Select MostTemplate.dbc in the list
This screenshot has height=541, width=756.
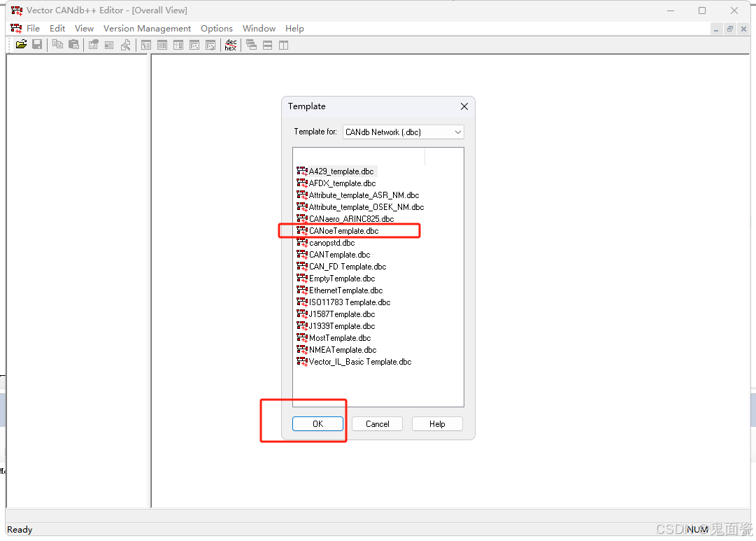coord(334,338)
